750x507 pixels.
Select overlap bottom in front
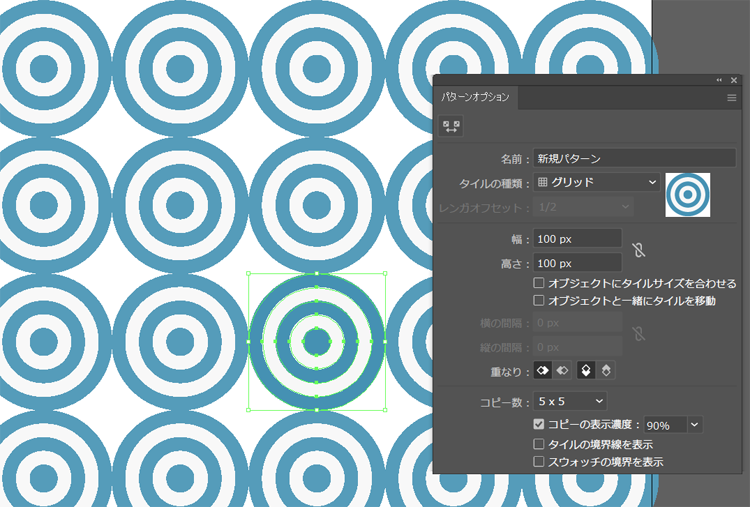[606, 370]
